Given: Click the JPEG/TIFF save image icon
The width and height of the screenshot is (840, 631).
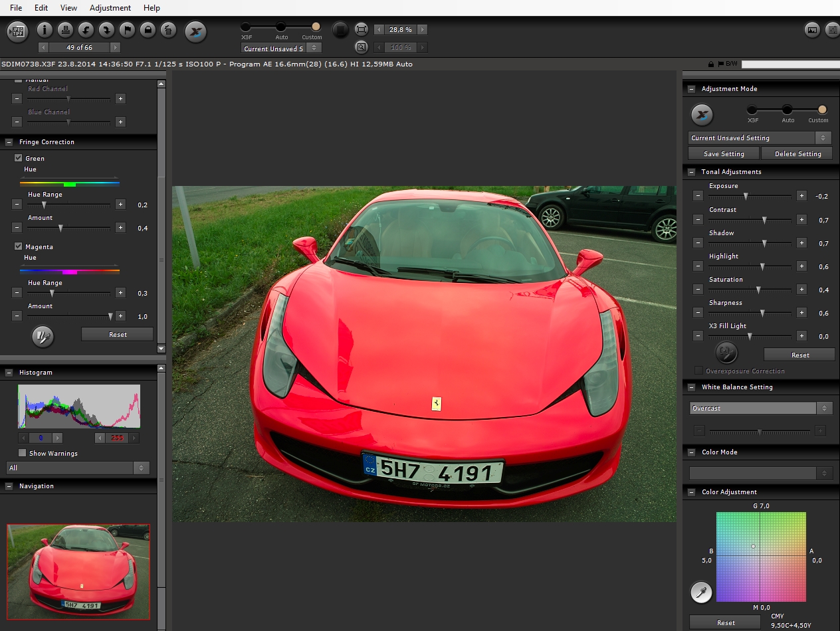Looking at the screenshot, I should [17, 31].
